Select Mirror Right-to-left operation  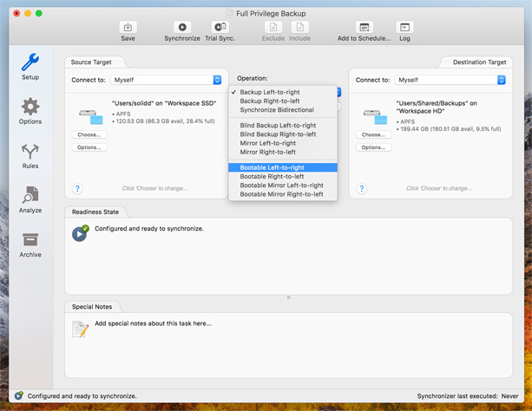[x=283, y=152]
